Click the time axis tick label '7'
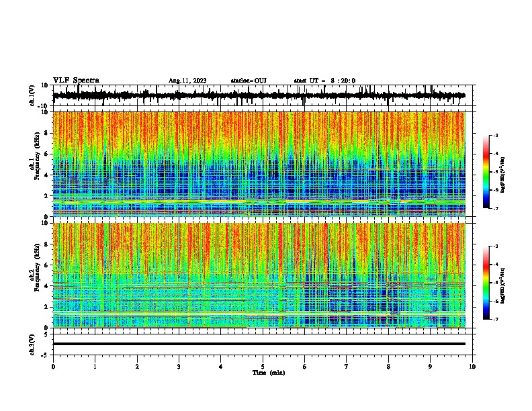532x411 pixels. (347, 367)
